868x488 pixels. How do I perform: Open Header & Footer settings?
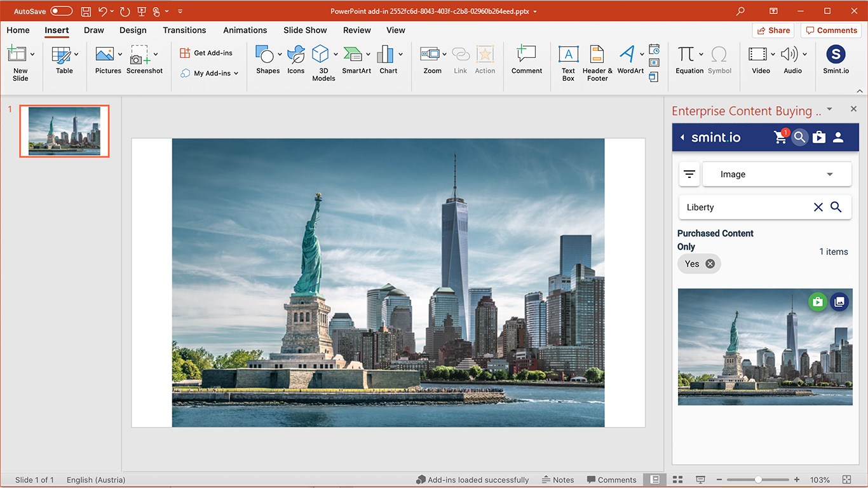pyautogui.click(x=597, y=64)
